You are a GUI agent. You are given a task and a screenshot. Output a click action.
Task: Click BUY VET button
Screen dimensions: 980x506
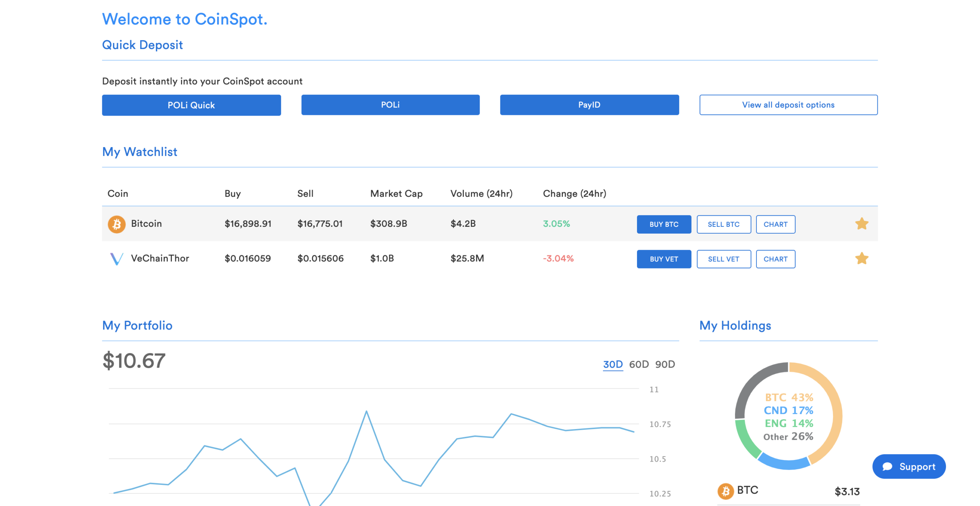(x=663, y=259)
